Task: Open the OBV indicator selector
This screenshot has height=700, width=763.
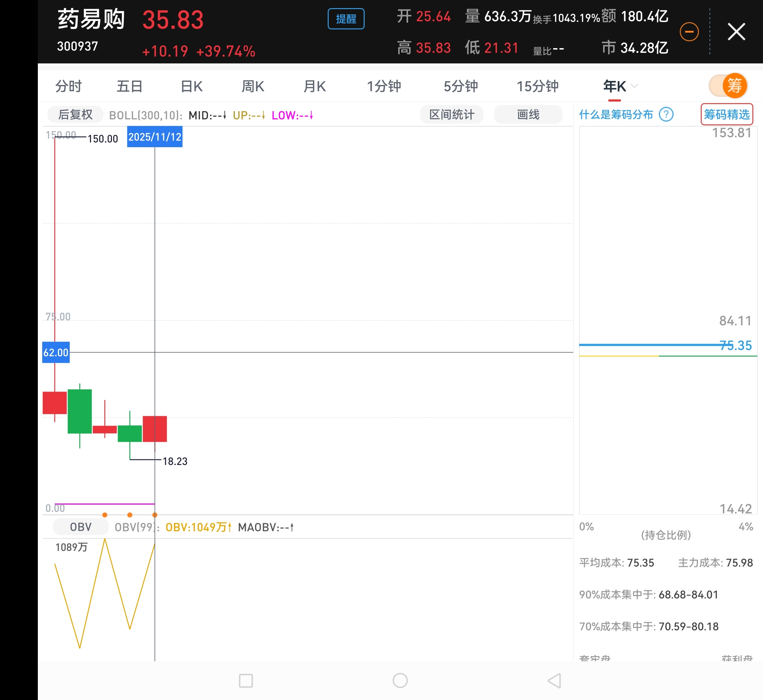Action: 80,527
